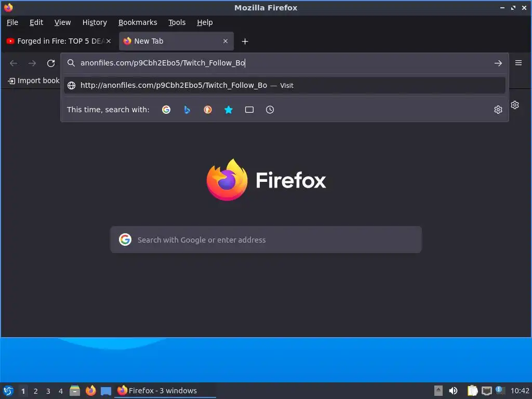
Task: Switch to workspace 1 in the taskbar
Action: 23,391
